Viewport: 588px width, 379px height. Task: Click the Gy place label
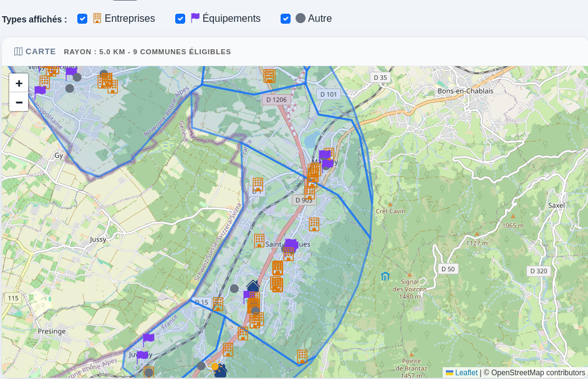[59, 155]
